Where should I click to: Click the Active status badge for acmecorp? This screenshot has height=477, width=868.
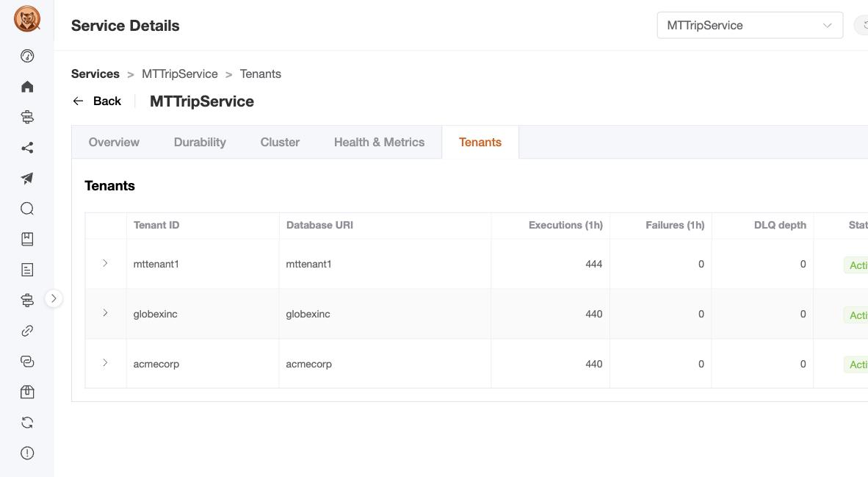tap(856, 365)
